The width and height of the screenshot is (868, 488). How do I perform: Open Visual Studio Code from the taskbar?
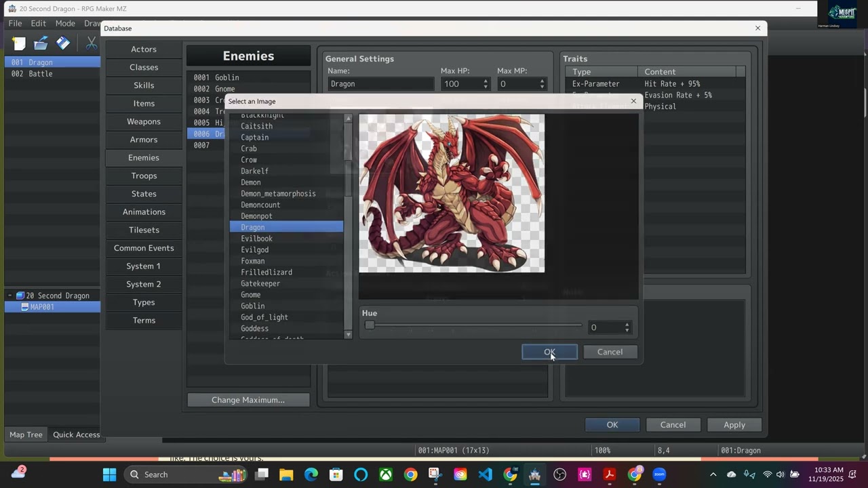pos(485,474)
